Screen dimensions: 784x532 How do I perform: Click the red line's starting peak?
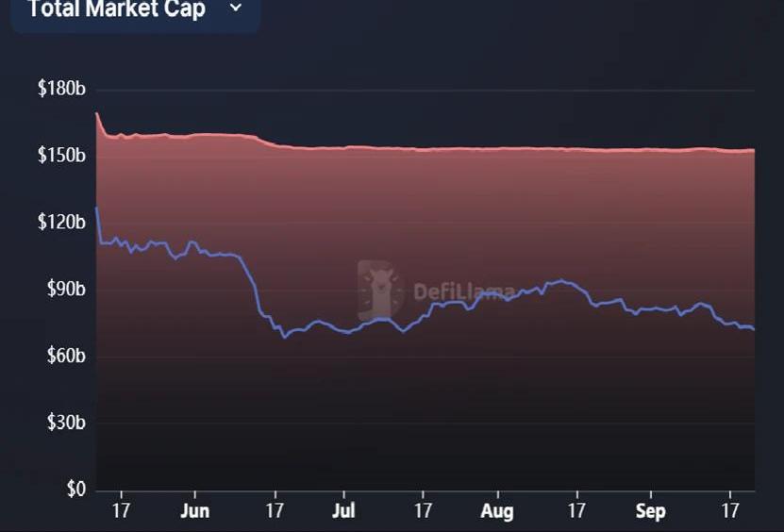click(97, 114)
